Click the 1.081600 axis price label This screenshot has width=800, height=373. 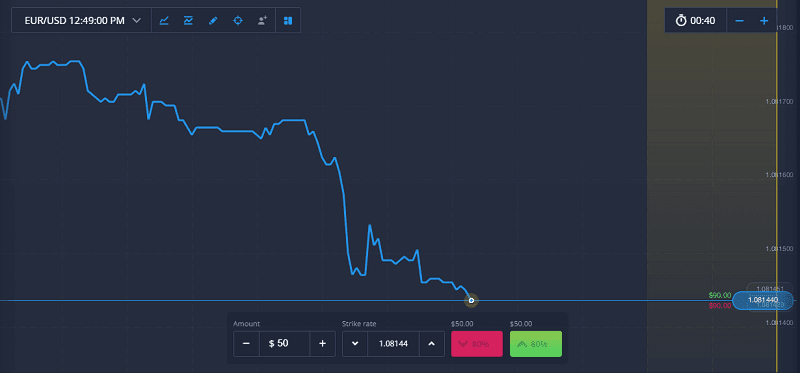(x=779, y=175)
